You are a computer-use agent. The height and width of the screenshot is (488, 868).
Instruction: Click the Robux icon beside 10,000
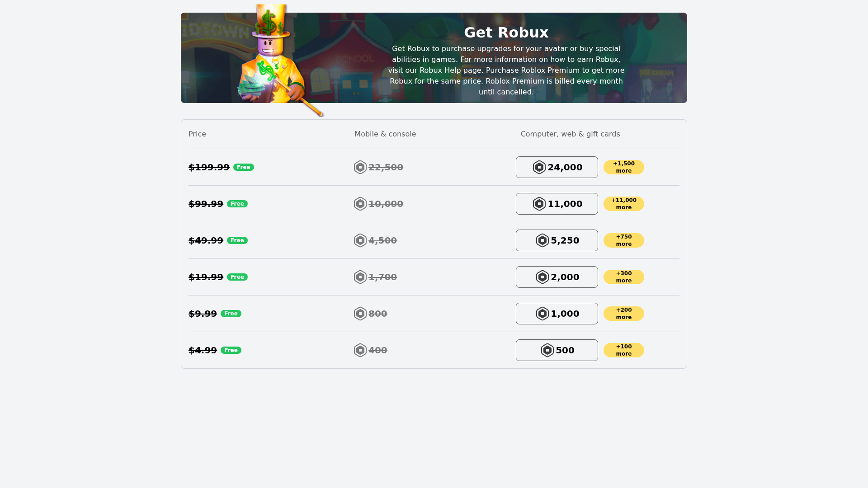click(x=360, y=203)
